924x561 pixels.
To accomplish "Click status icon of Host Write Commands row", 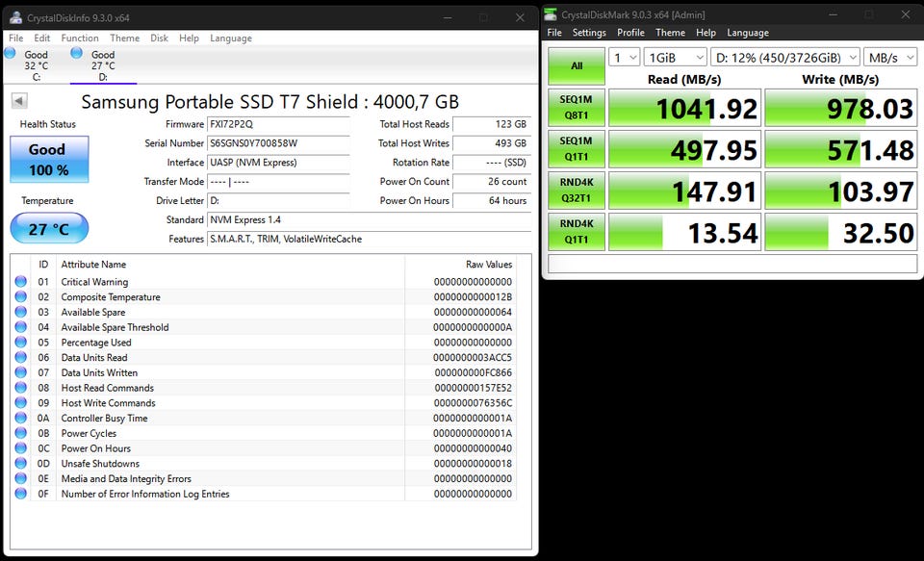I will 20,403.
